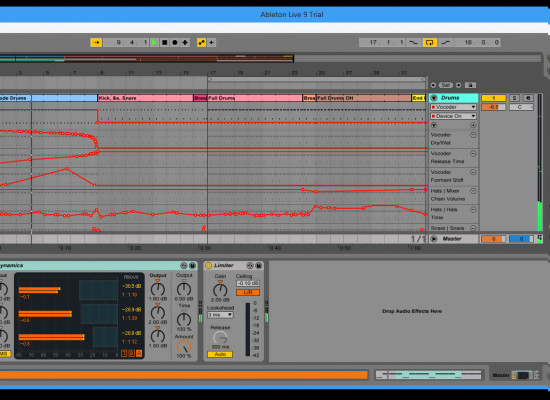Screen dimensions: 550x400
Task: Jump to the next locator
Action: (x=458, y=85)
